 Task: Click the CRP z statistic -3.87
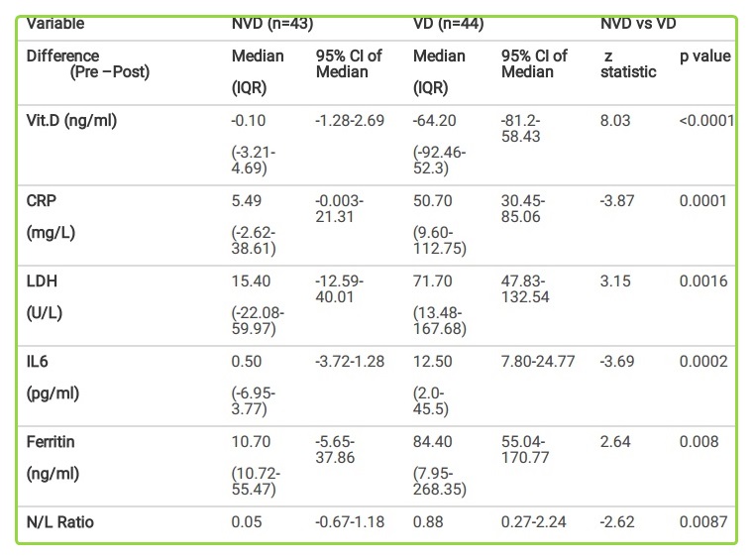[x=615, y=200]
